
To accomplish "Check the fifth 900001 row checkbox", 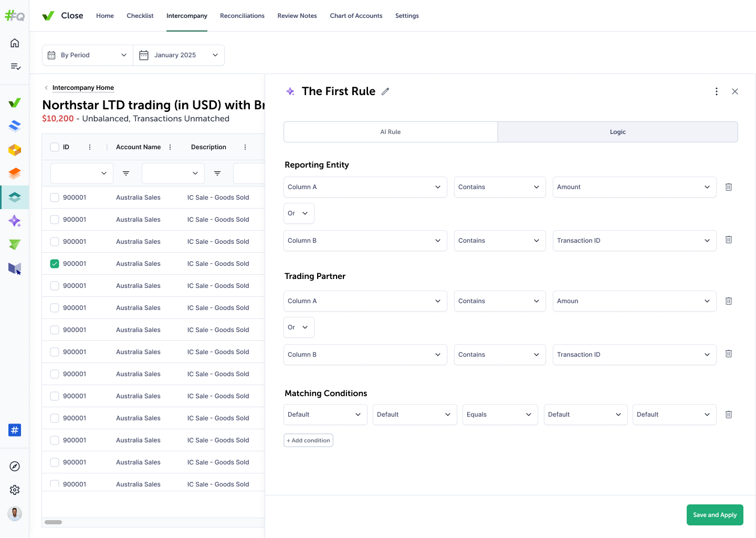I will tap(55, 286).
